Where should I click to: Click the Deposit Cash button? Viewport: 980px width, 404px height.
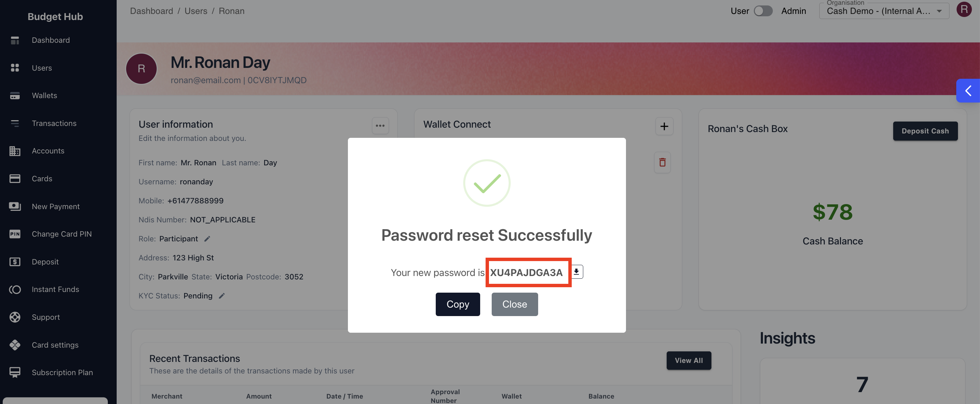click(x=925, y=131)
